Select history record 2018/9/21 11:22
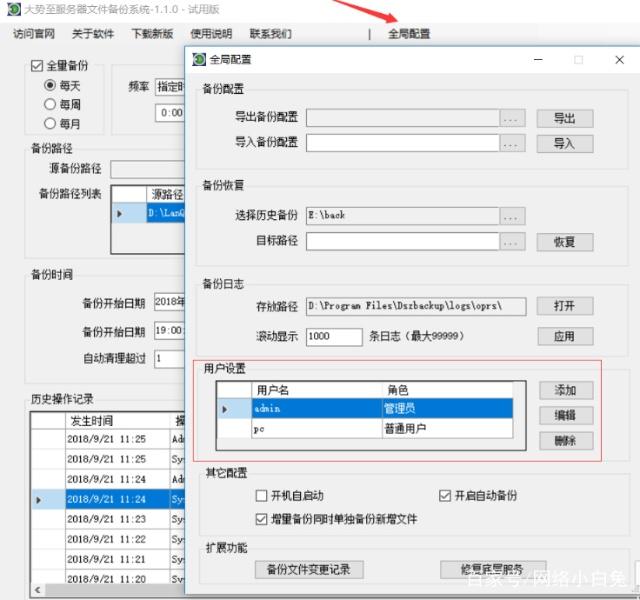Viewport: 640px width, 600px height. [x=108, y=540]
